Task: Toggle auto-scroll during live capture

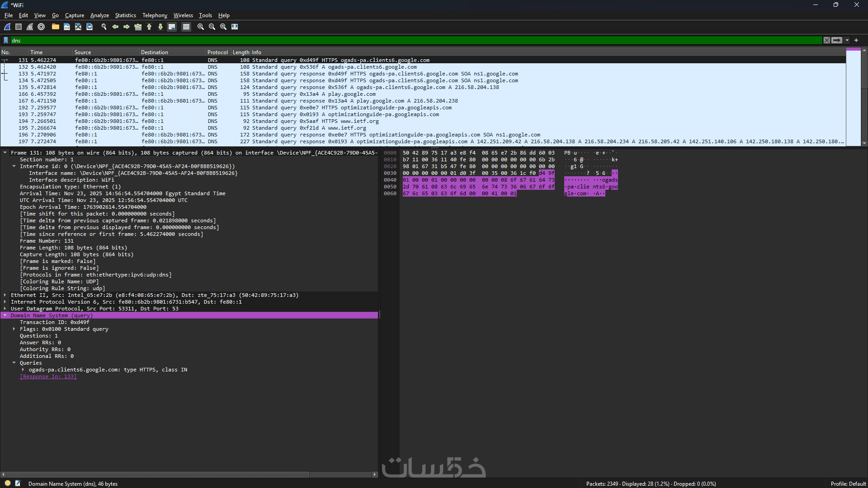Action: (172, 27)
